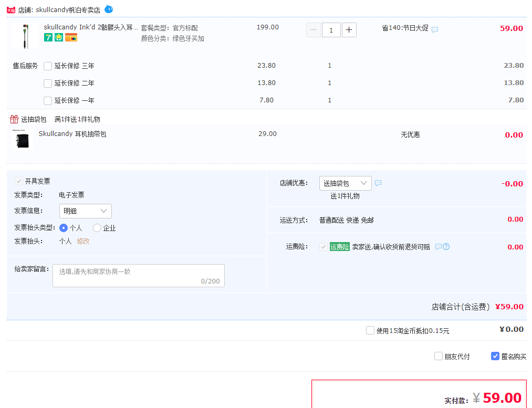This screenshot has width=532, height=408.
Task: Click the 给卖家留言 message text box
Action: [x=139, y=276]
